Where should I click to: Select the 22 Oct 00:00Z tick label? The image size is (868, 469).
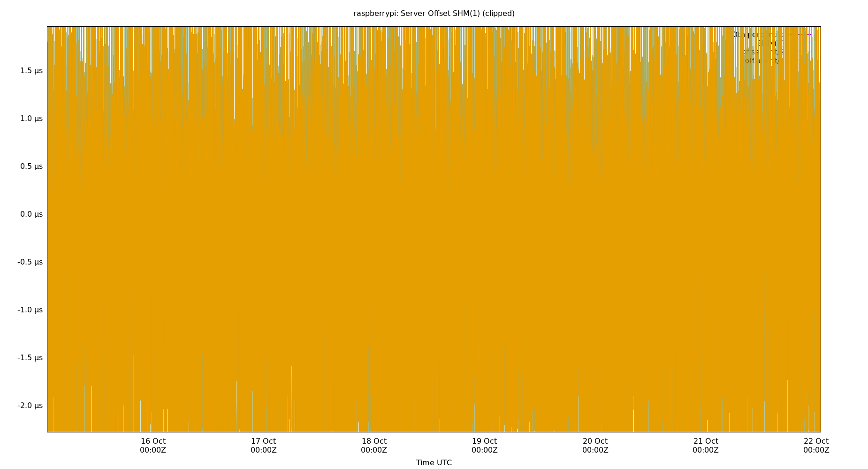[816, 446]
